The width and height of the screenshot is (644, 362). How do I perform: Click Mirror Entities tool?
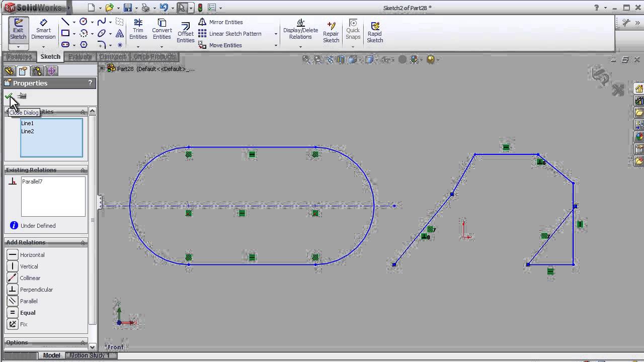221,22
